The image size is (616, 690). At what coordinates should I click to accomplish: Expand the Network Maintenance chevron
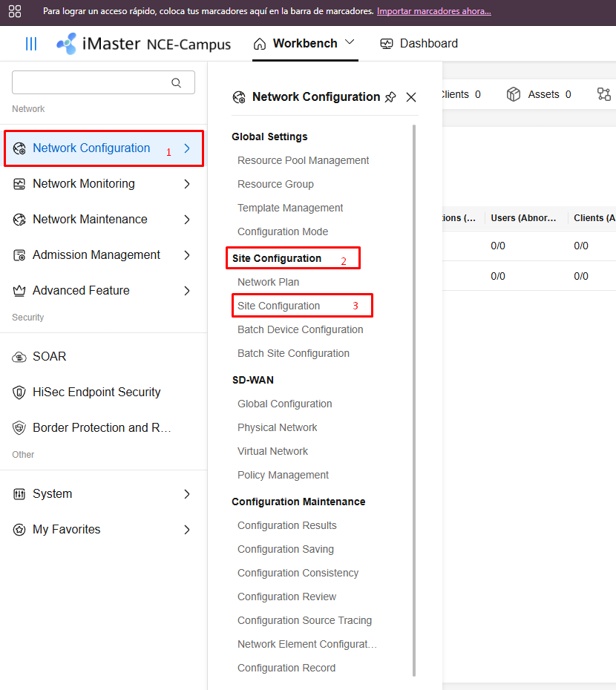click(x=187, y=220)
